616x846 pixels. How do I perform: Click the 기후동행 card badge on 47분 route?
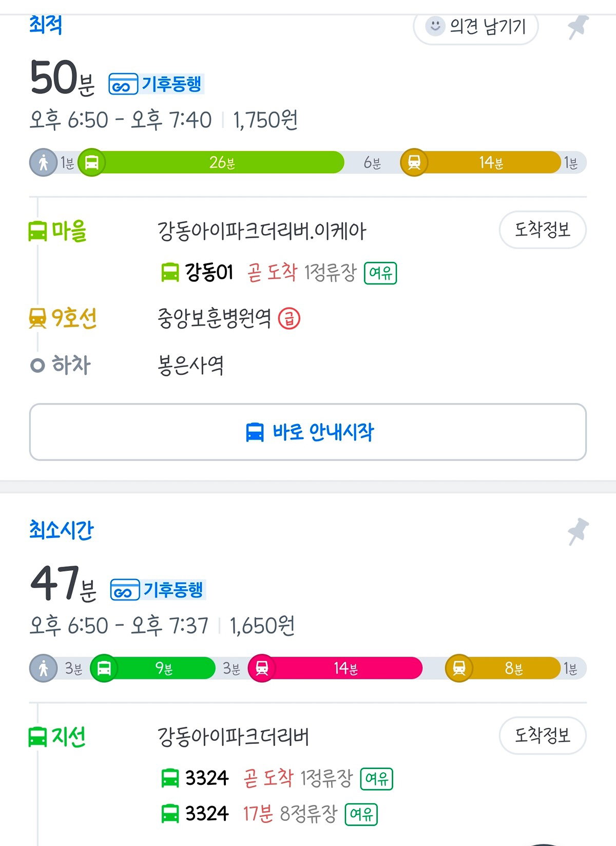(x=158, y=590)
